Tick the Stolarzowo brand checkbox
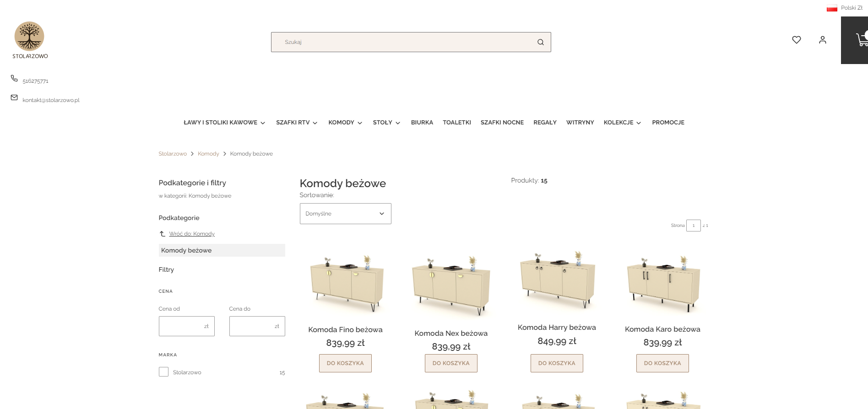Viewport: 868px width, 409px height. click(163, 372)
